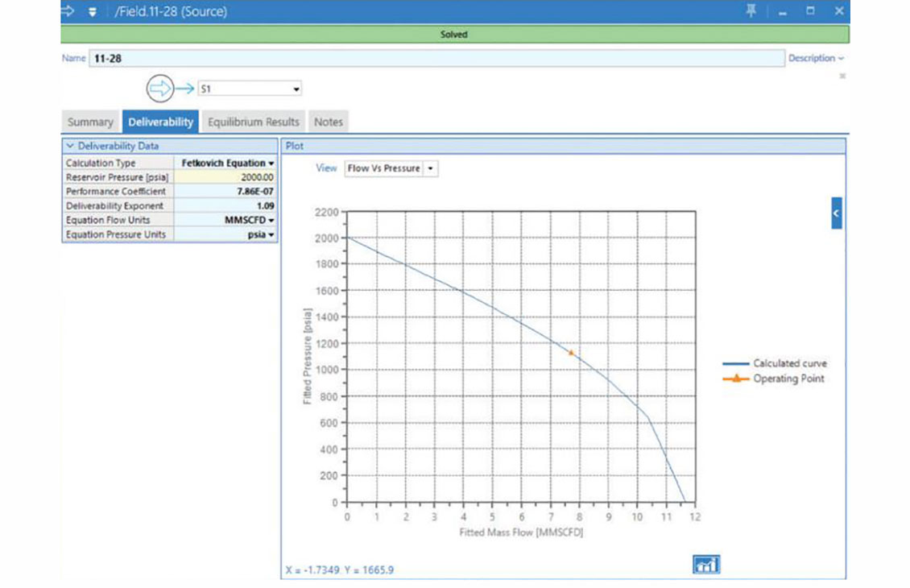The width and height of the screenshot is (910, 588).
Task: Edit the Deliverability Exponent value 1.09
Action: click(x=225, y=205)
